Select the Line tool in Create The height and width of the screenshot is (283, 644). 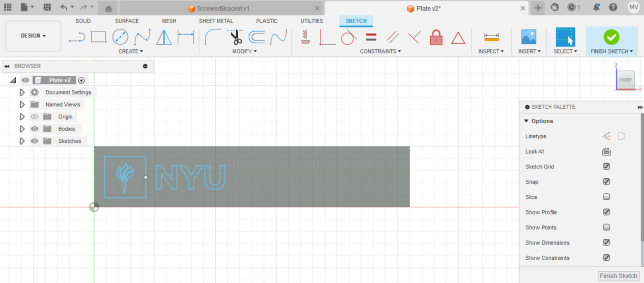(x=77, y=37)
